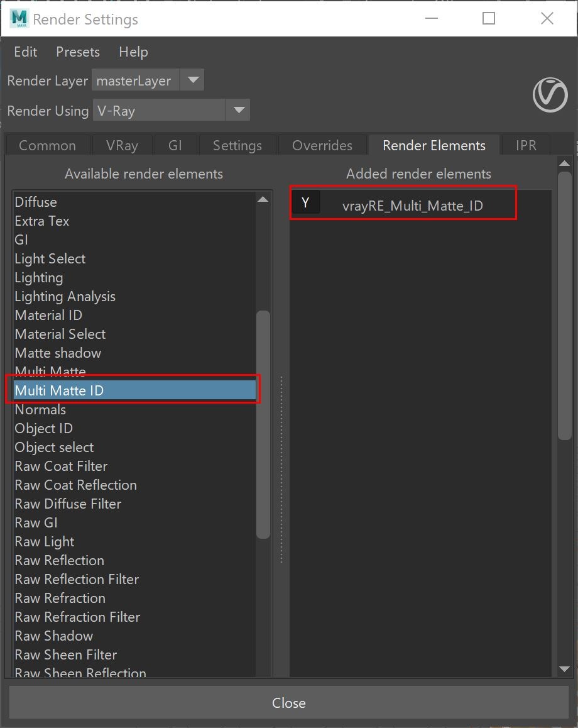The height and width of the screenshot is (728, 578).
Task: Click the available elements list scroll-up arrow
Action: [x=263, y=199]
